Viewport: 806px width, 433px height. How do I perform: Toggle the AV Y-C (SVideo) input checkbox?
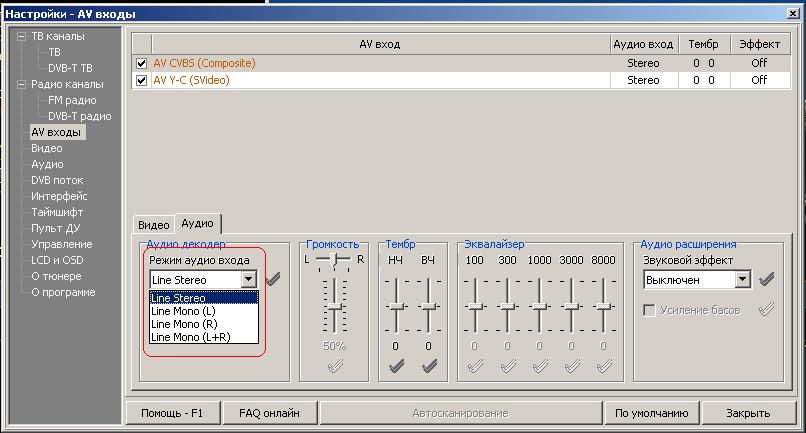(142, 80)
